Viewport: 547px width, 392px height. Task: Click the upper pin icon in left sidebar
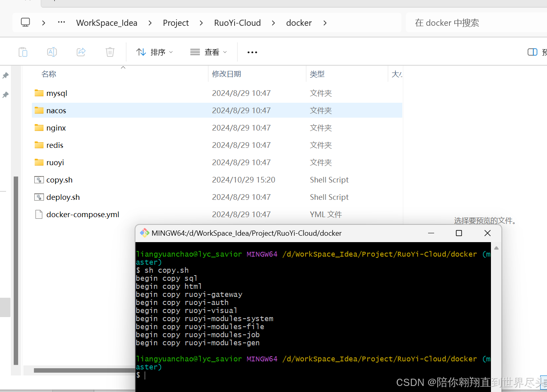coord(6,75)
